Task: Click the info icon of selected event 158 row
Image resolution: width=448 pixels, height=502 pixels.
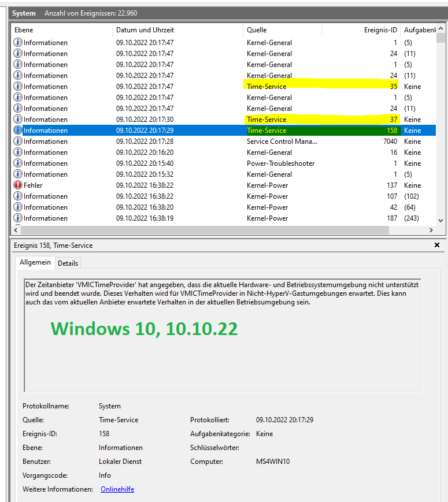Action: (x=18, y=130)
